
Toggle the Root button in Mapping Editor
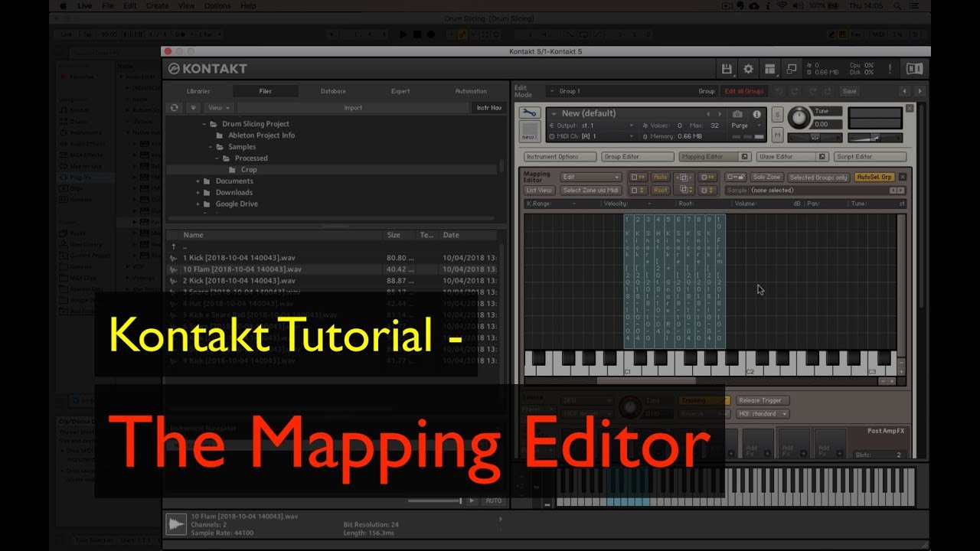pyautogui.click(x=660, y=190)
